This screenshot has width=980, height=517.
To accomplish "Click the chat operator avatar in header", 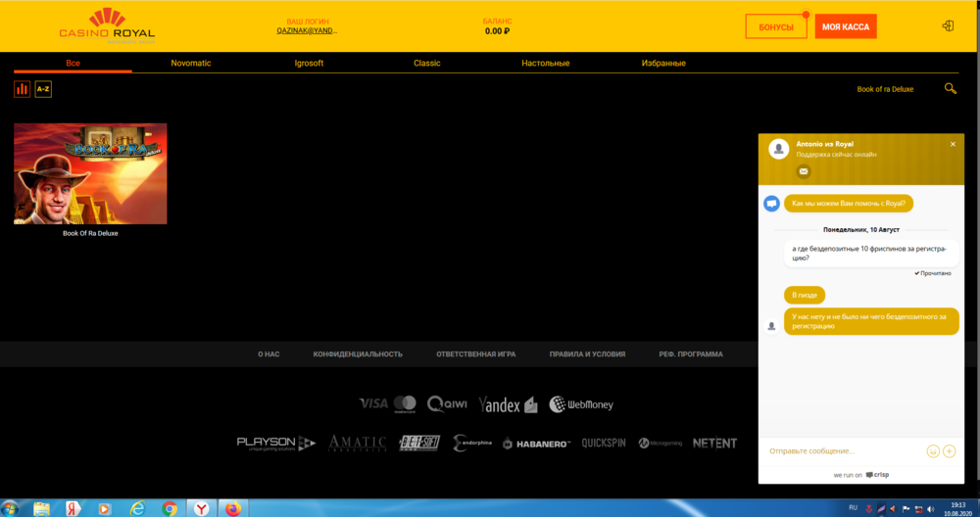I will click(778, 149).
